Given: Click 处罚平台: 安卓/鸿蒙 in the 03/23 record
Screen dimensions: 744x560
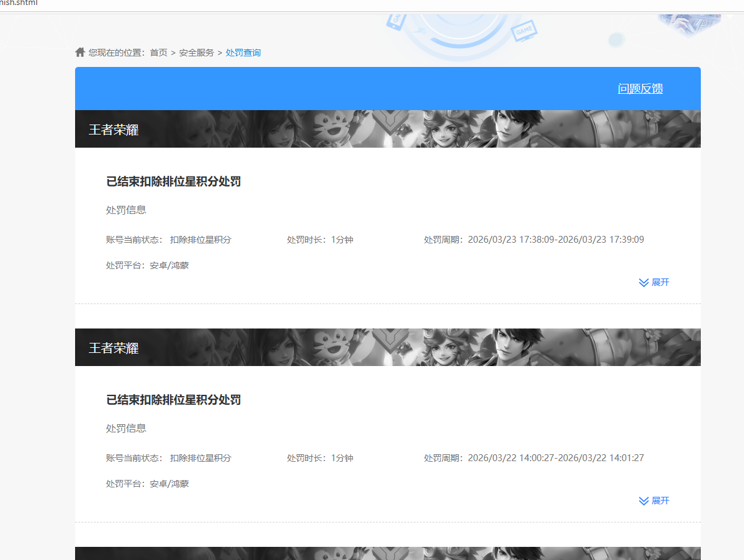Looking at the screenshot, I should coord(147,265).
